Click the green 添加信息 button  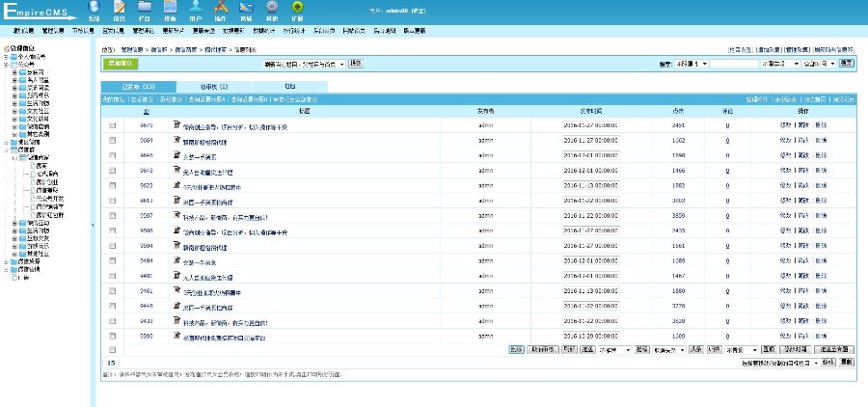click(121, 64)
